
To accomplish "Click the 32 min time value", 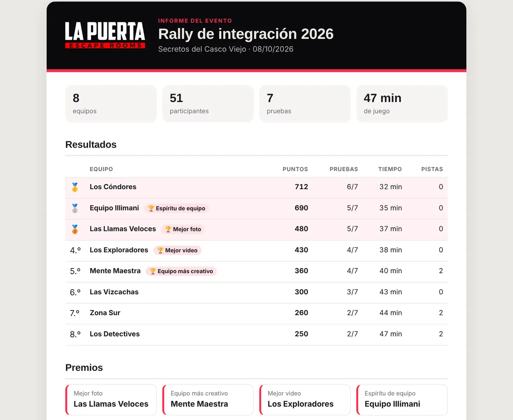I will (x=391, y=187).
